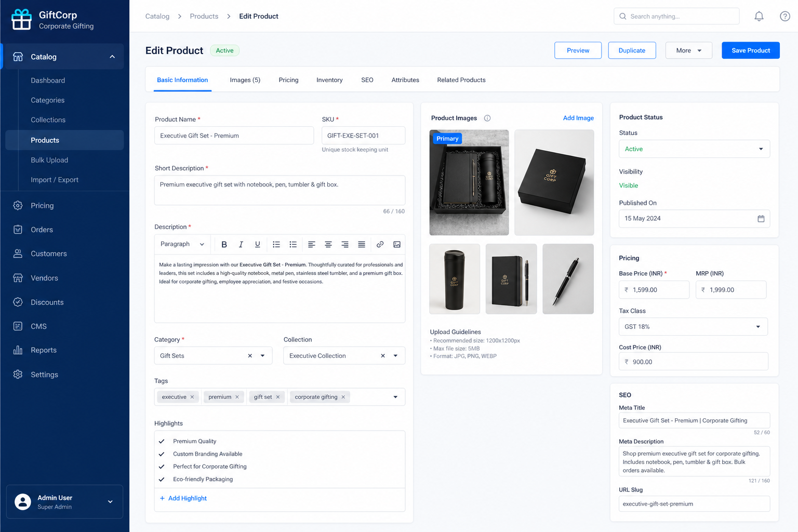
Task: Click the Duplicate button
Action: pyautogui.click(x=632, y=50)
